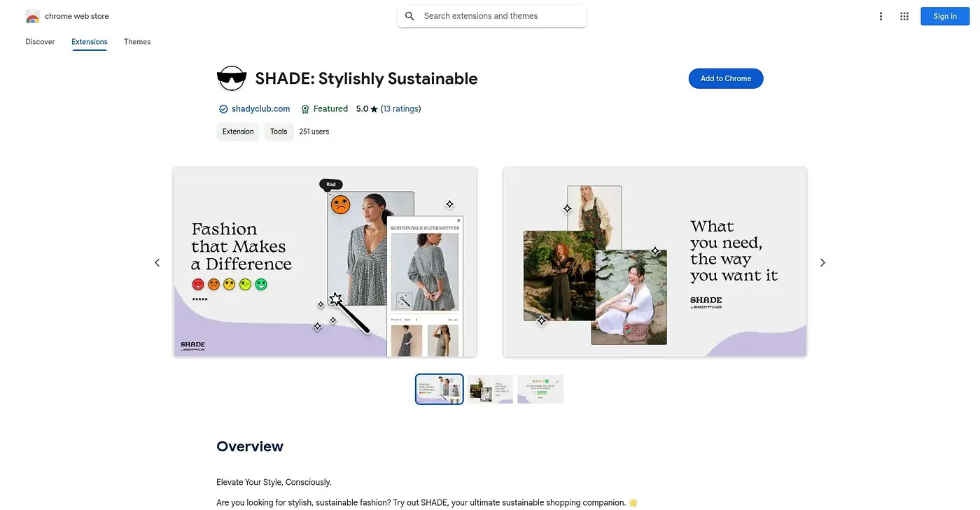Open the Extensions tab
This screenshot has width=980, height=510.
tap(90, 42)
